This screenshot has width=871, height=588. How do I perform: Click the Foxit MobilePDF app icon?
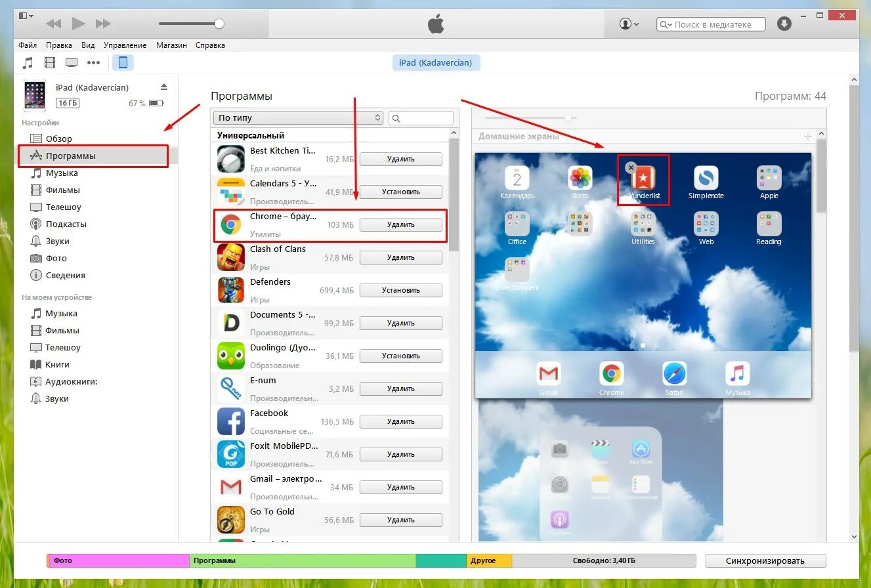230,454
